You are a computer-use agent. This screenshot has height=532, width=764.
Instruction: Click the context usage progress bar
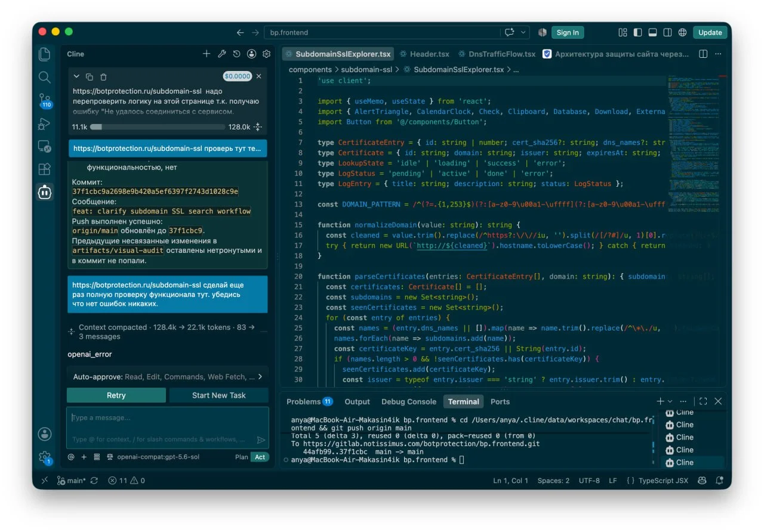(x=158, y=127)
